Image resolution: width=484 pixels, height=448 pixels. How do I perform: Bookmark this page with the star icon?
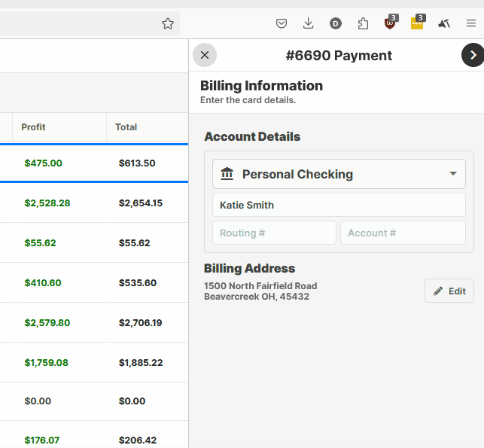(168, 23)
